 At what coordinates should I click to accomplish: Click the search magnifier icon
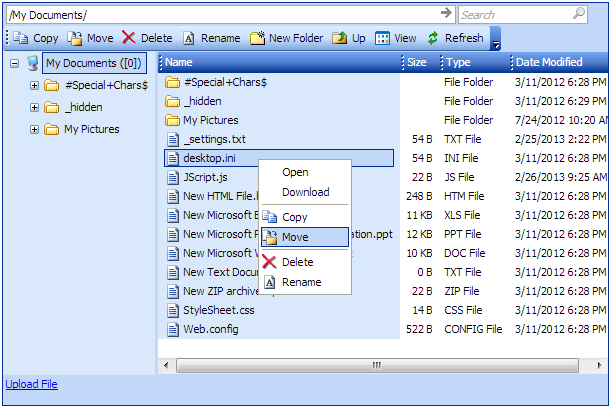coord(579,14)
